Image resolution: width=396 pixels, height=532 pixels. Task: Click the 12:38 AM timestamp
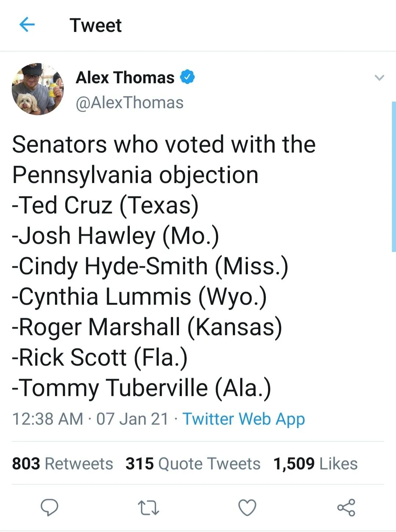click(x=48, y=419)
